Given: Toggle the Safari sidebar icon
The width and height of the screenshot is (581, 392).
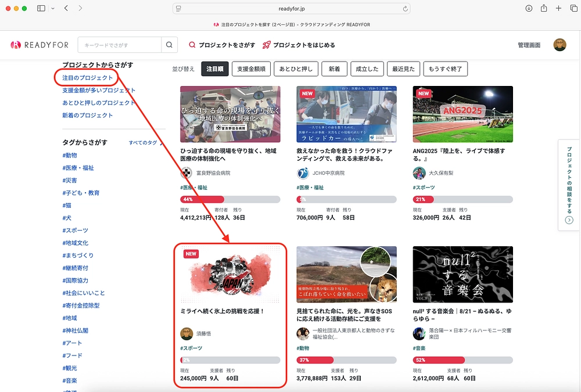Looking at the screenshot, I should tap(41, 9).
